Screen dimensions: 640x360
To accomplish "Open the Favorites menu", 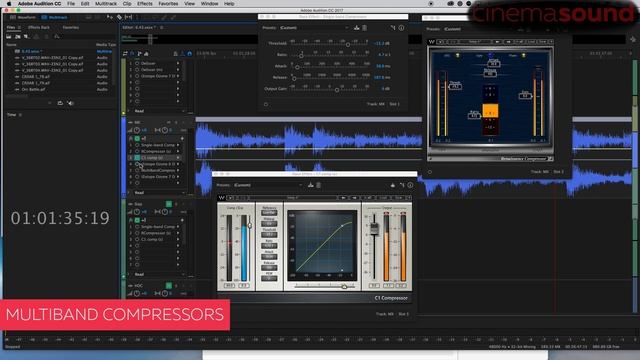I will [x=168, y=4].
